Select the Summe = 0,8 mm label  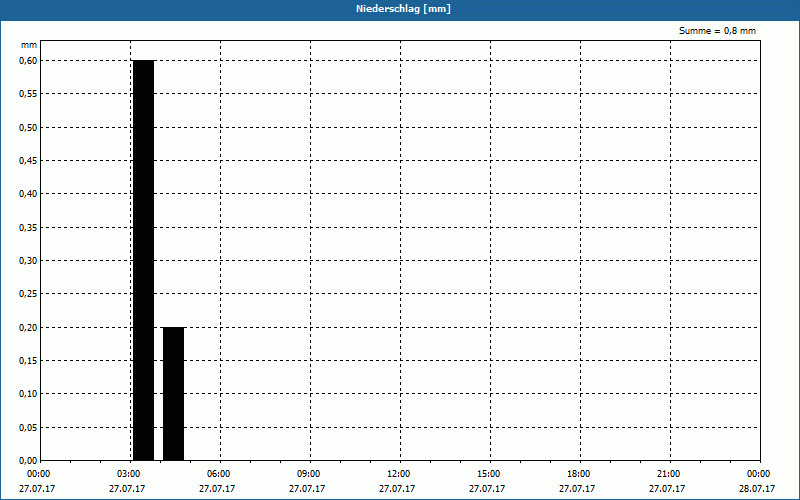(x=717, y=31)
